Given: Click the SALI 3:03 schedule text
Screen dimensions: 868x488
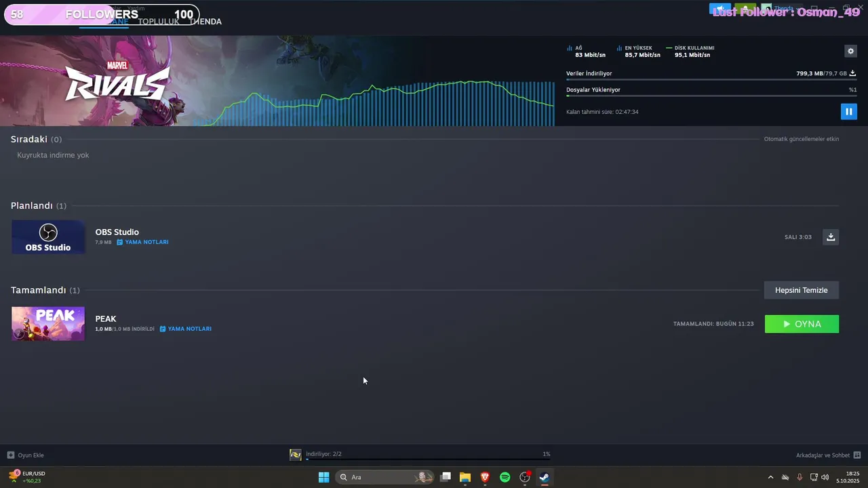Looking at the screenshot, I should pyautogui.click(x=798, y=237).
